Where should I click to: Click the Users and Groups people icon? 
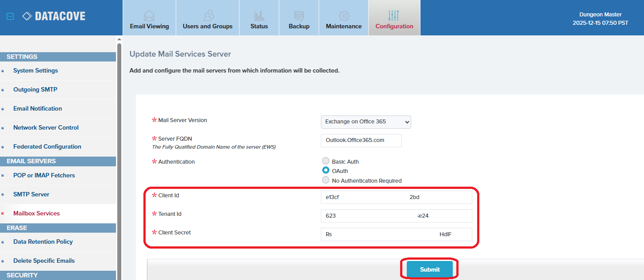[208, 15]
